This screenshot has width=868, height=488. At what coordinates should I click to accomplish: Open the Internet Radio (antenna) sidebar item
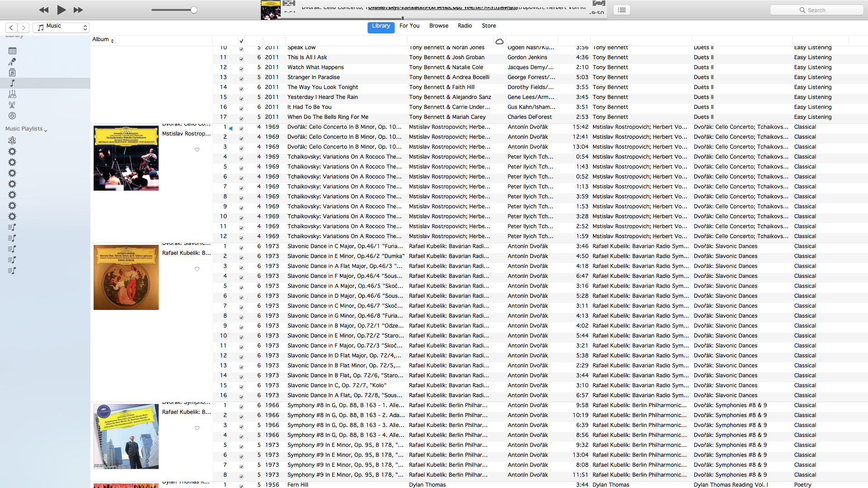coord(12,105)
